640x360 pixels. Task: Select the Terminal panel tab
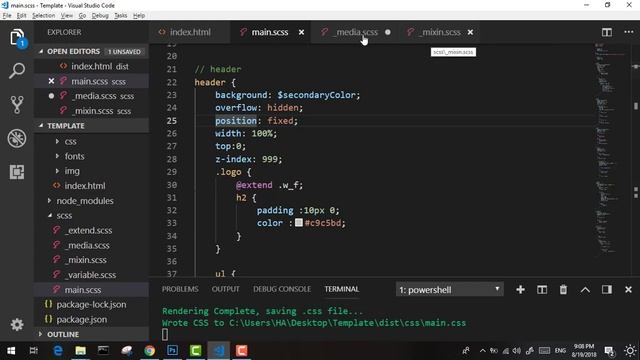pos(342,289)
